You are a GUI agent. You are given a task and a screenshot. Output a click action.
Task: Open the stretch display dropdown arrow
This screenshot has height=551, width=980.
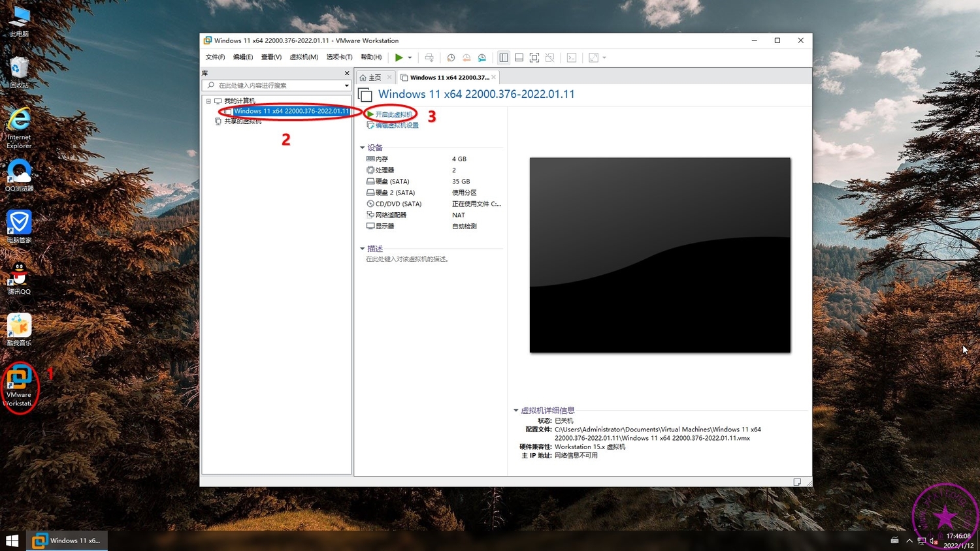tap(604, 57)
